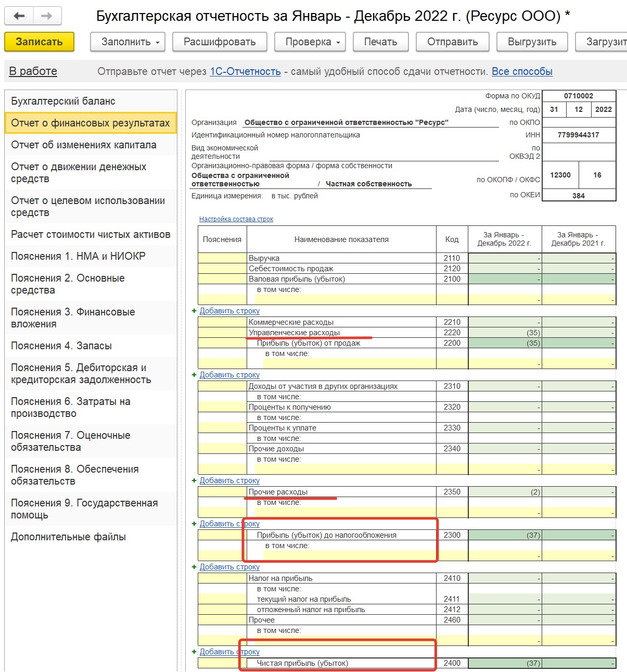The image size is (627, 672).
Task: Open Пояснения 5. Дебиторская и кредиторская задолженность
Action: click(x=91, y=374)
